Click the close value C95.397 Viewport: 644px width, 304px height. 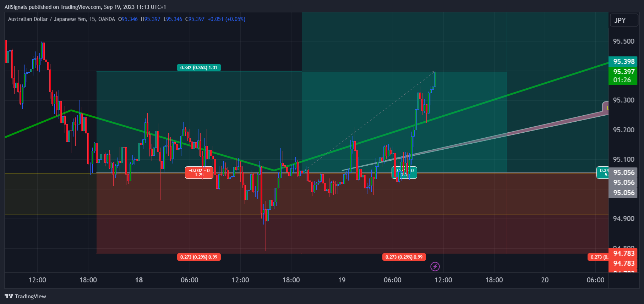pos(195,19)
